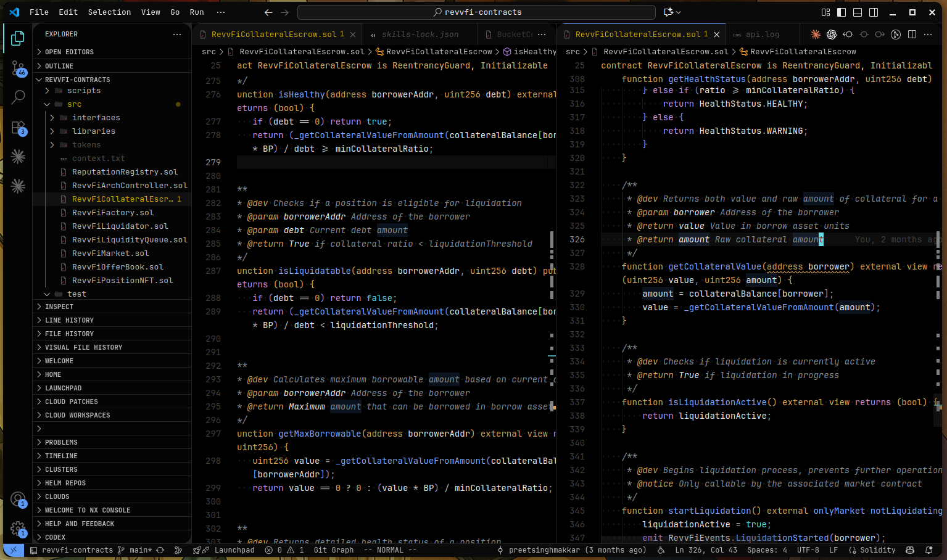947x560 pixels.
Task: Expand the scripts folder
Action: coord(112,91)
